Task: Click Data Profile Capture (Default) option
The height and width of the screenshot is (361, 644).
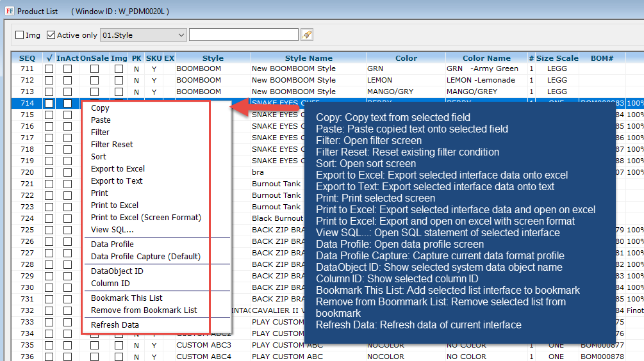Action: click(x=145, y=257)
